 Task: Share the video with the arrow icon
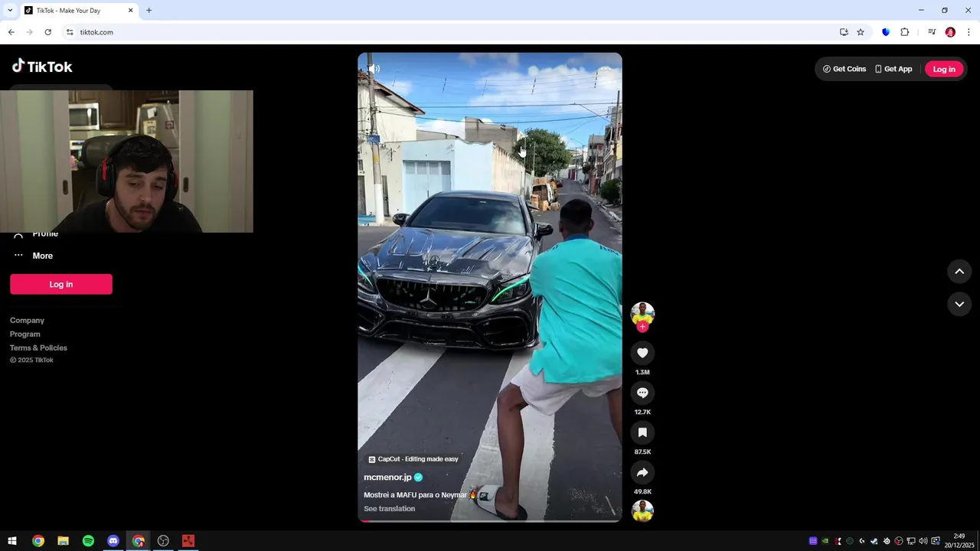pos(642,472)
